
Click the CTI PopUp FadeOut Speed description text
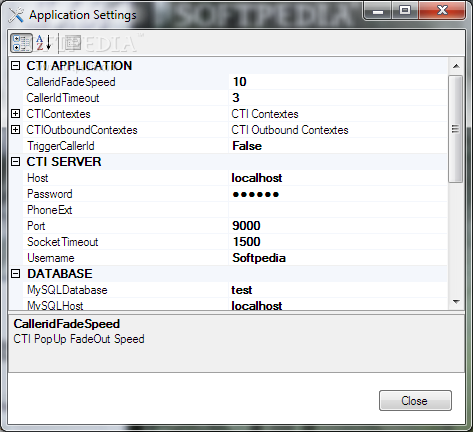point(79,339)
